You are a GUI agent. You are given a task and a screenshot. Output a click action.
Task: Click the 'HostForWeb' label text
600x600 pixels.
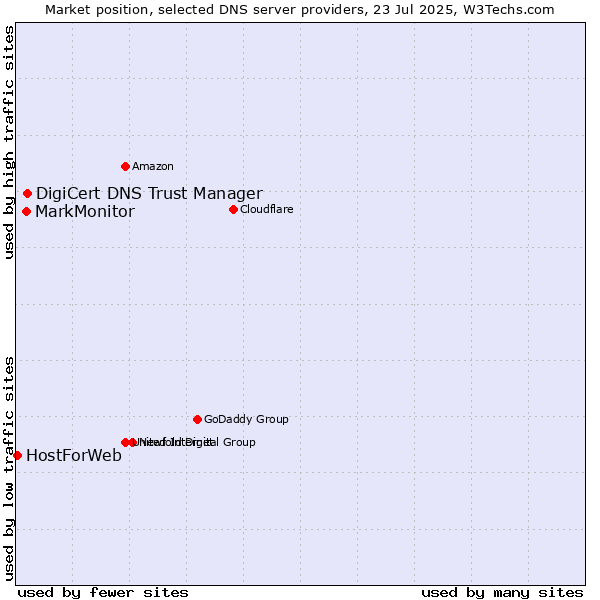(74, 455)
